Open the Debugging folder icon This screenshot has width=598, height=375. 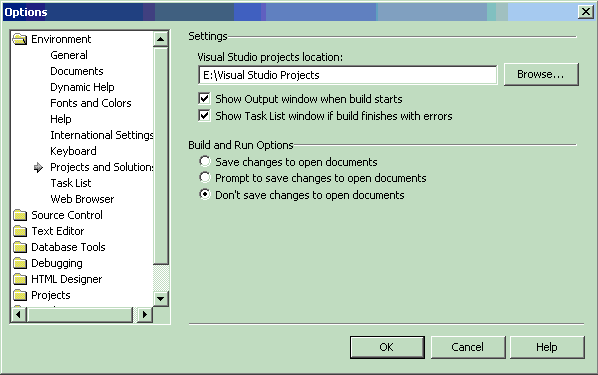[x=20, y=263]
